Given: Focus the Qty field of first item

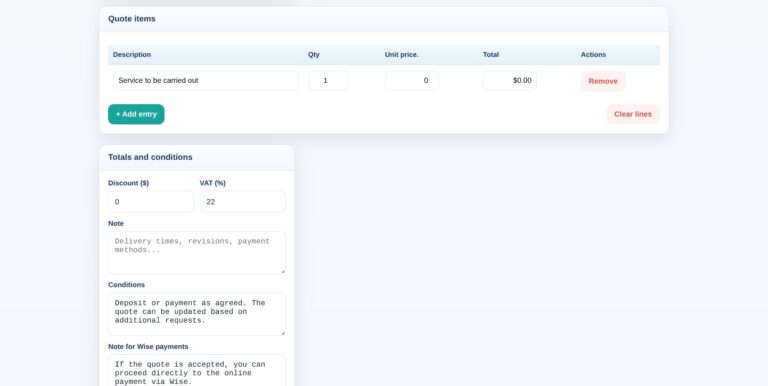Looking at the screenshot, I should 328,80.
